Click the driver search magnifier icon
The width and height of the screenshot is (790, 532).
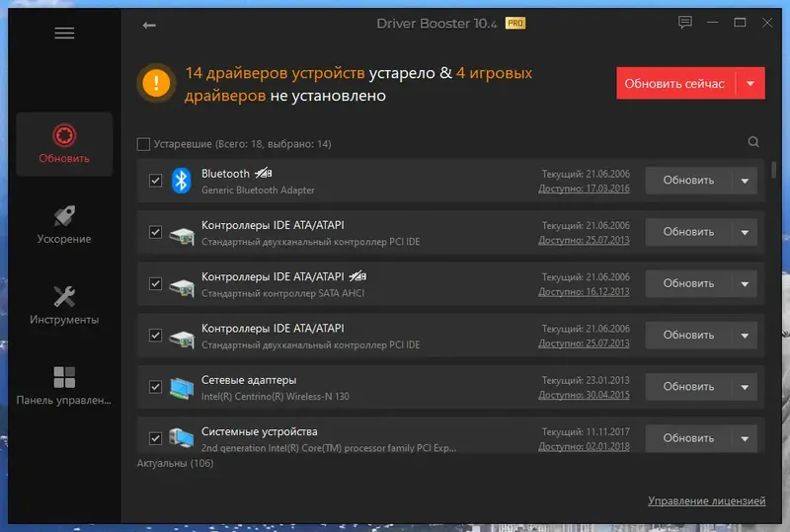pyautogui.click(x=753, y=142)
